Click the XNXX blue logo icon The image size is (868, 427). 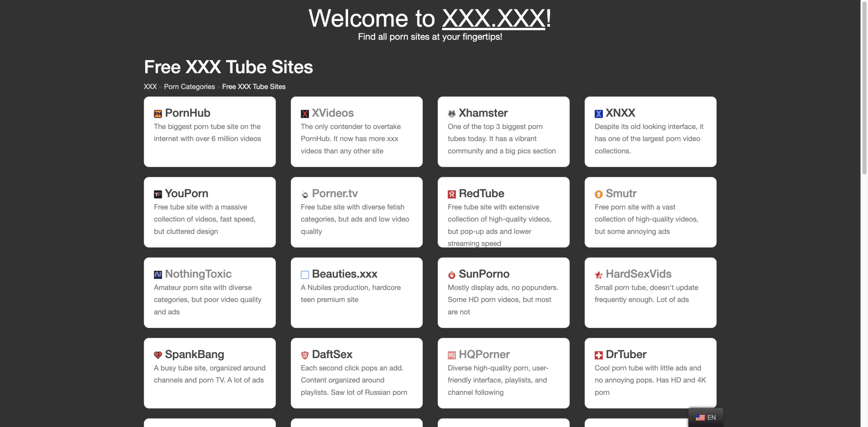coord(598,113)
